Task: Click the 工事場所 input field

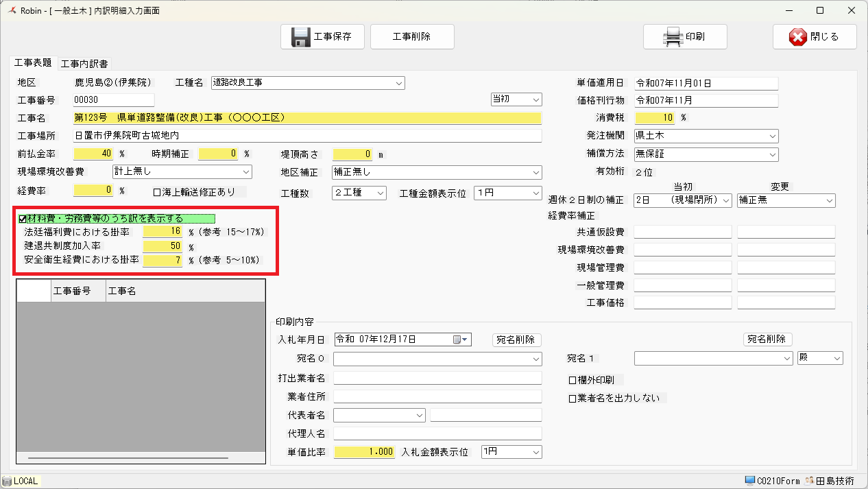Action: [x=307, y=136]
